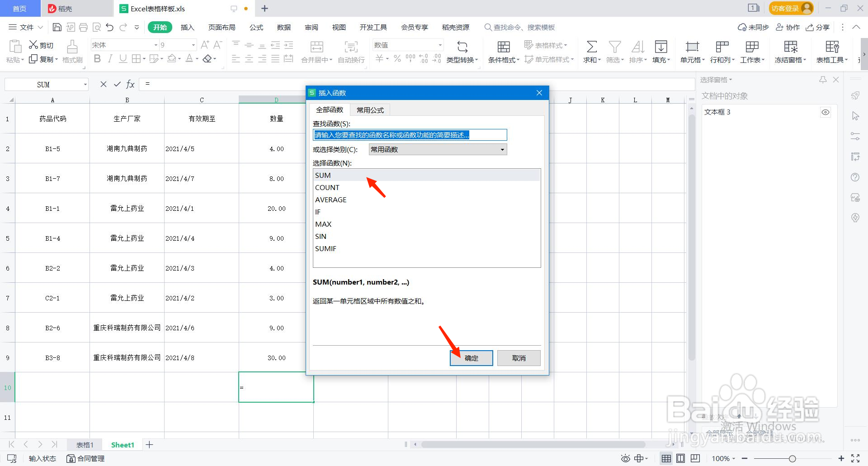Click the zoom in plus button
868x466 pixels.
tap(841, 458)
